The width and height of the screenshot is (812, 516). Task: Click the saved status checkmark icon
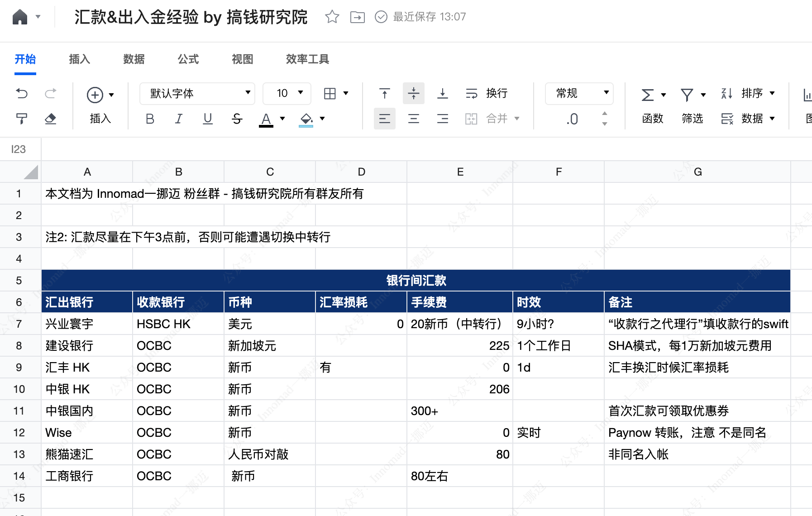coord(381,17)
